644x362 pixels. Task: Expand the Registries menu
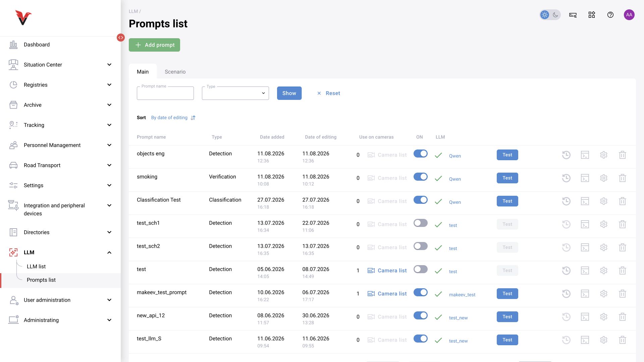[60, 85]
